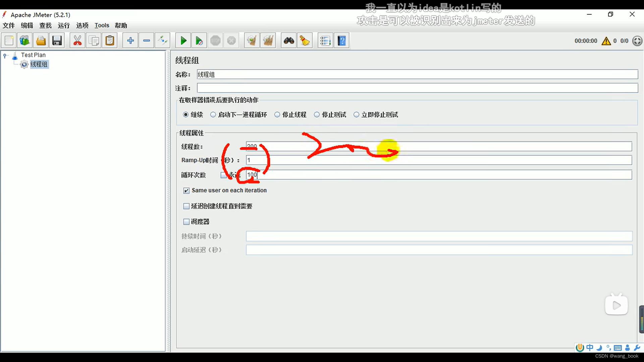Click the 名称 input field
644x362 pixels.
coord(417,74)
